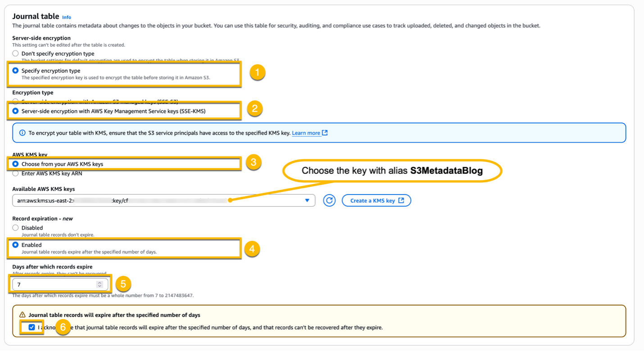Image resolution: width=644 pixels, height=352 pixels.
Task: Check the journal record expiration acknowledgment
Action: click(31, 327)
